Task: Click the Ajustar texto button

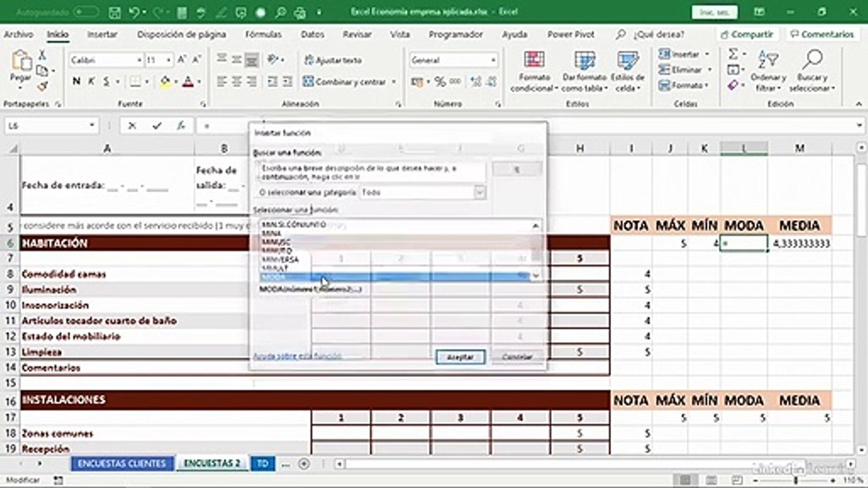Action: coord(333,60)
